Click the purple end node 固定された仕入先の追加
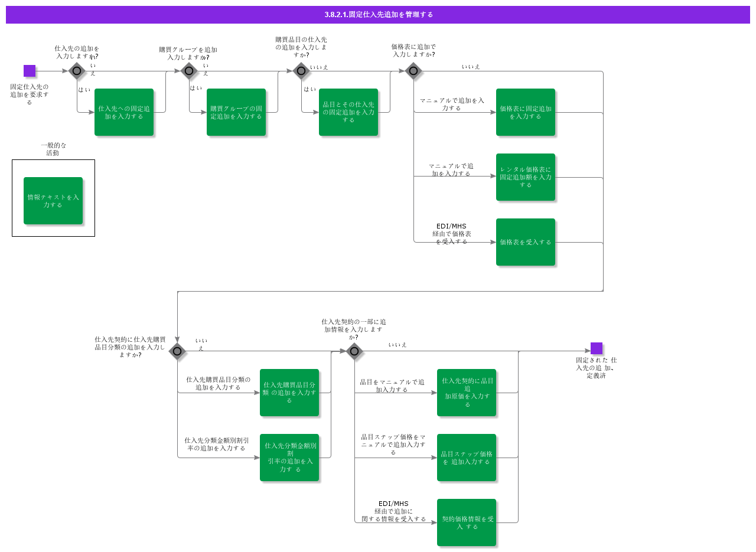 596,348
